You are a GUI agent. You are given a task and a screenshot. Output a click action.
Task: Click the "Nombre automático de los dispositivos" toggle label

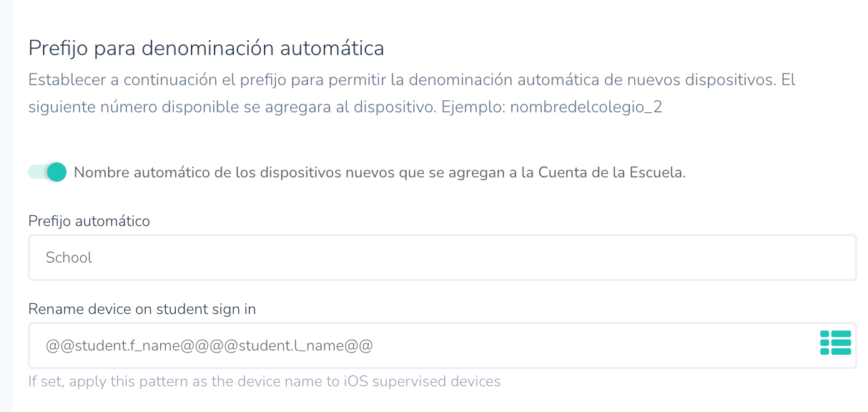(x=379, y=172)
